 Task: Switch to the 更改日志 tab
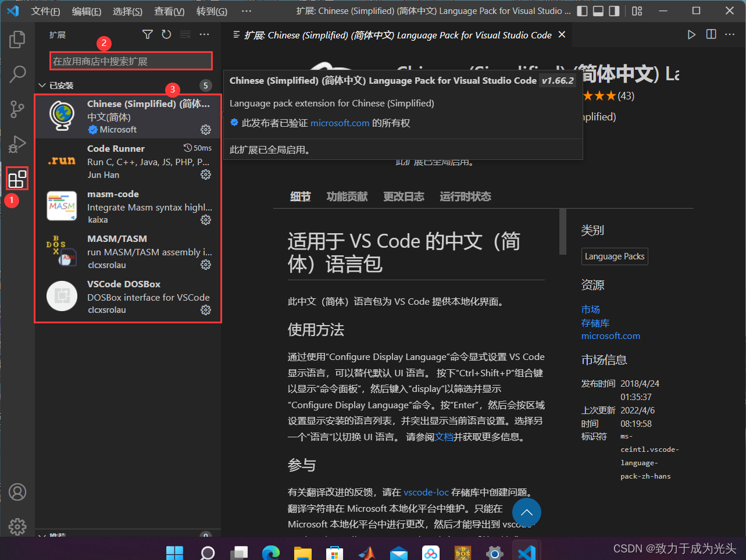[x=404, y=197]
